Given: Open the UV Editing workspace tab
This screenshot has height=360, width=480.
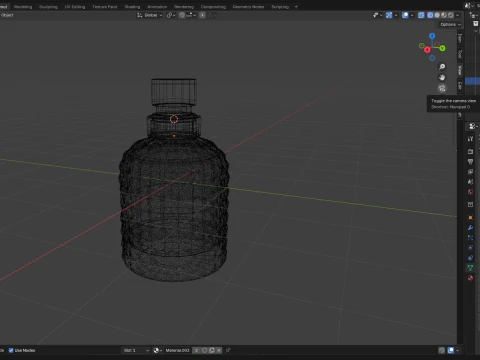Looking at the screenshot, I should click(75, 7).
